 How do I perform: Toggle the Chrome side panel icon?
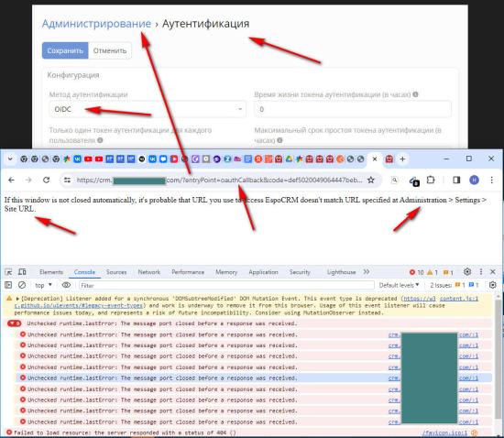[x=456, y=180]
